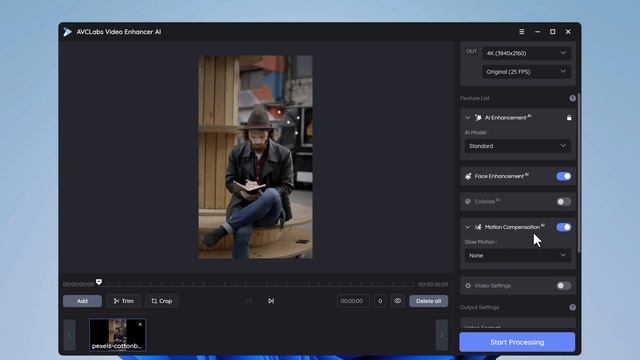Click the Video Settings gear icon

point(468,286)
